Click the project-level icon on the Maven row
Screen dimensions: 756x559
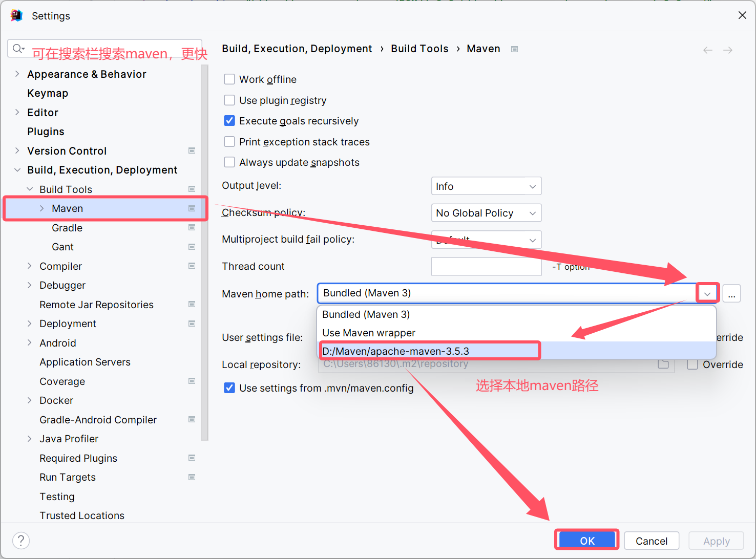click(192, 208)
